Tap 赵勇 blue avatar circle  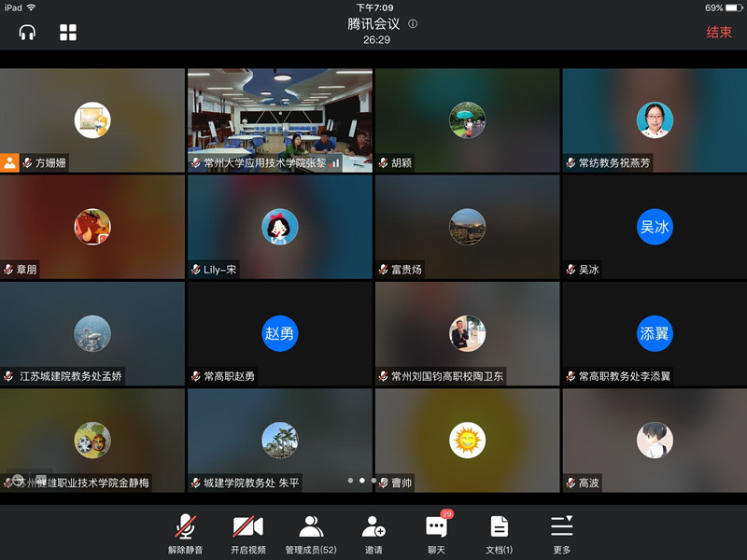coord(279,333)
